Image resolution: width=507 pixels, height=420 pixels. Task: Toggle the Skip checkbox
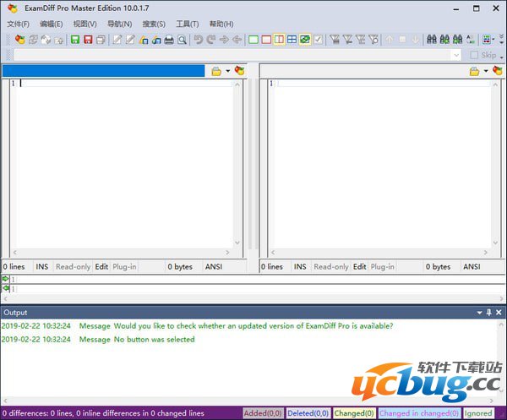pyautogui.click(x=475, y=55)
